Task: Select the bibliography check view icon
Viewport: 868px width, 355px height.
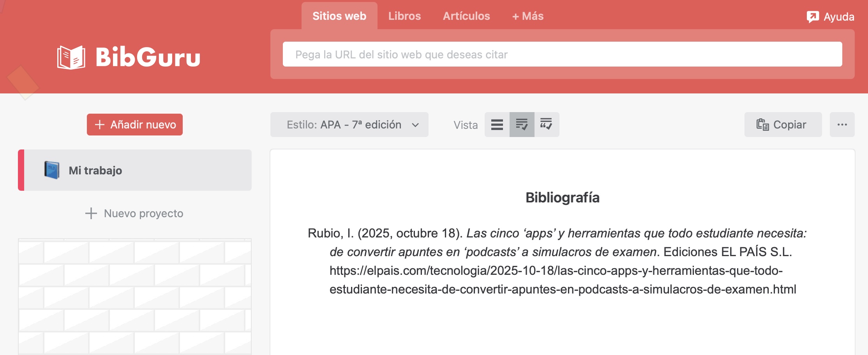Action: click(522, 125)
